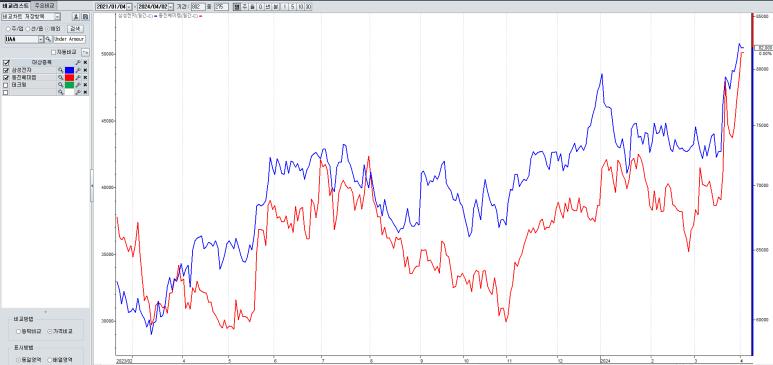
Task: Click the wrench icon in the list header
Action: (78, 63)
